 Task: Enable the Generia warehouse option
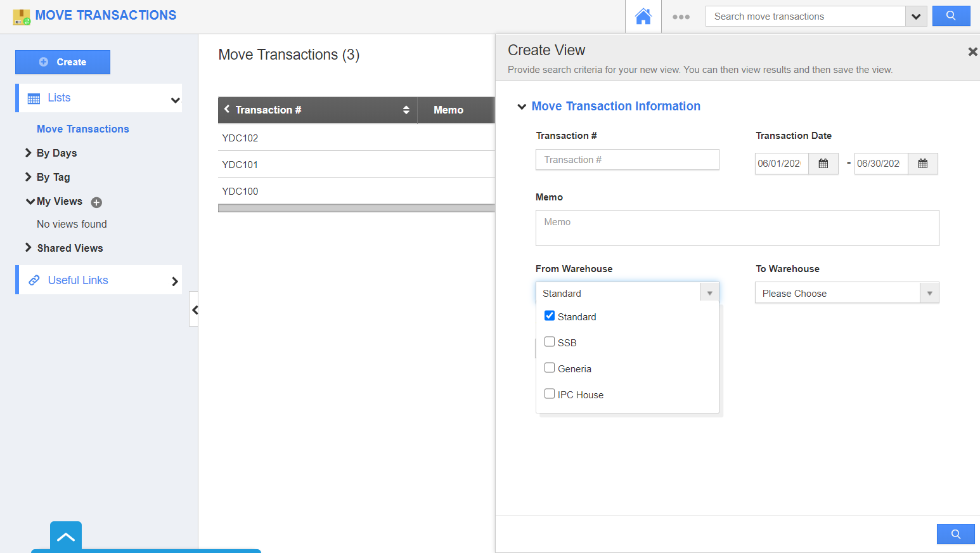[x=549, y=367]
